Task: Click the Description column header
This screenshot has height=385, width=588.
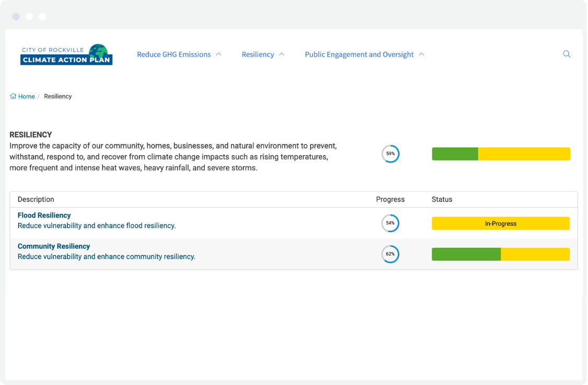Action: (36, 199)
